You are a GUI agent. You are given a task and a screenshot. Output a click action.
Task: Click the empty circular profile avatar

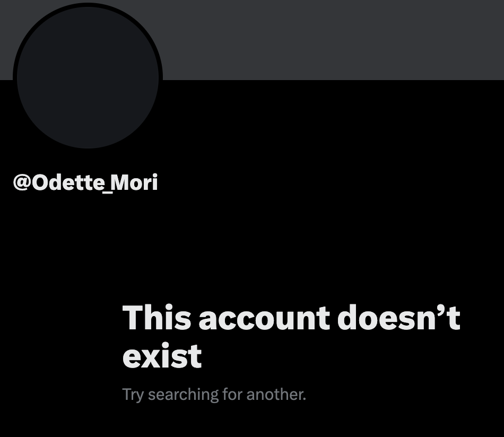click(x=88, y=77)
